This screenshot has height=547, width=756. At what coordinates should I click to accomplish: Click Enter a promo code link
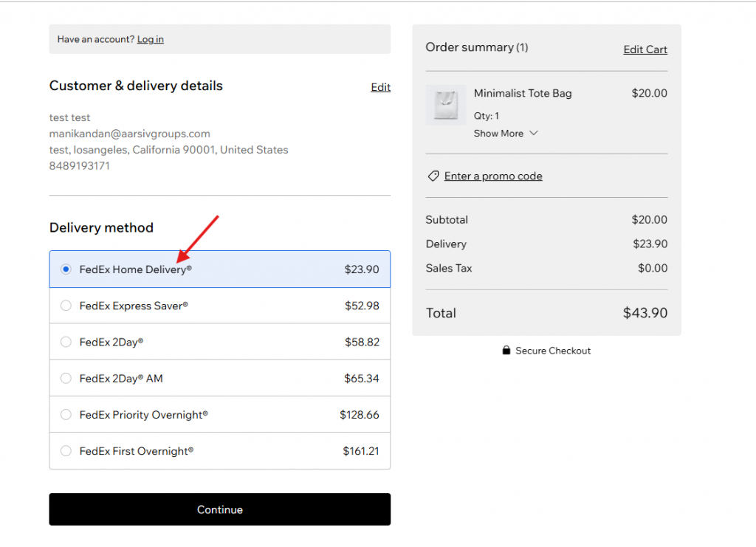pos(493,176)
